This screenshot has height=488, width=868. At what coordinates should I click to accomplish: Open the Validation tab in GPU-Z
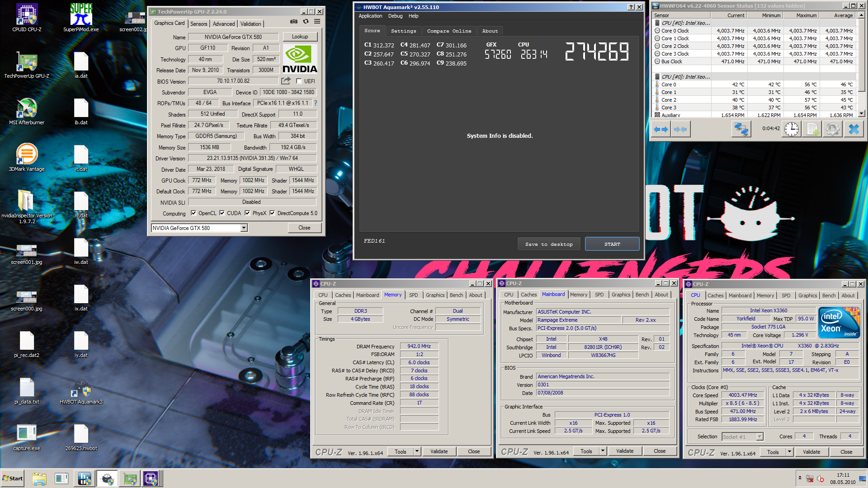click(x=250, y=24)
